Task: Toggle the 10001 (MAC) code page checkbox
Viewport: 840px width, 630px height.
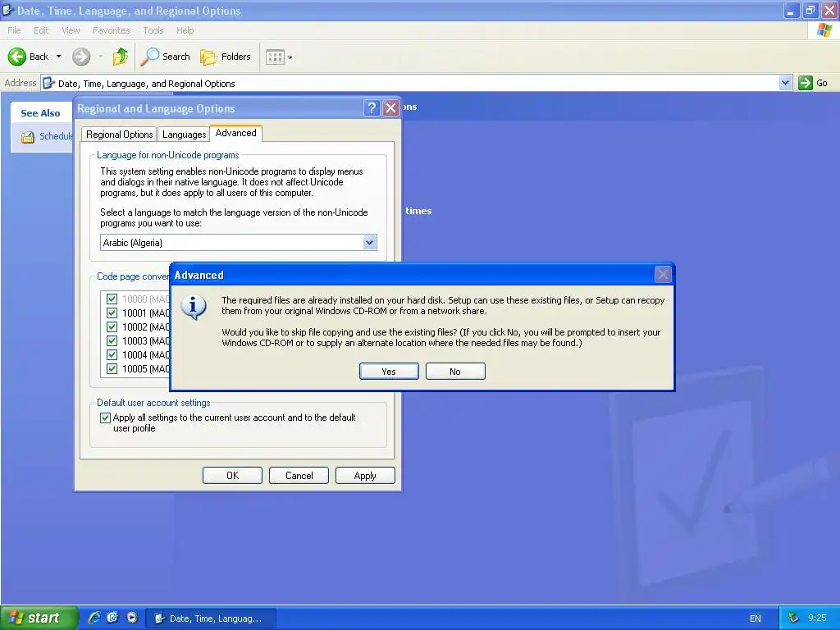Action: coord(112,313)
